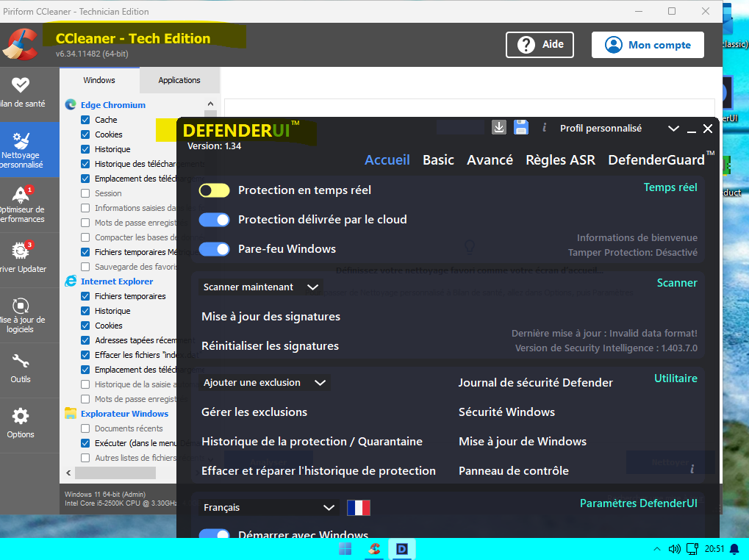Open Ajouter une exclusion dropdown
749x560 pixels.
264,382
